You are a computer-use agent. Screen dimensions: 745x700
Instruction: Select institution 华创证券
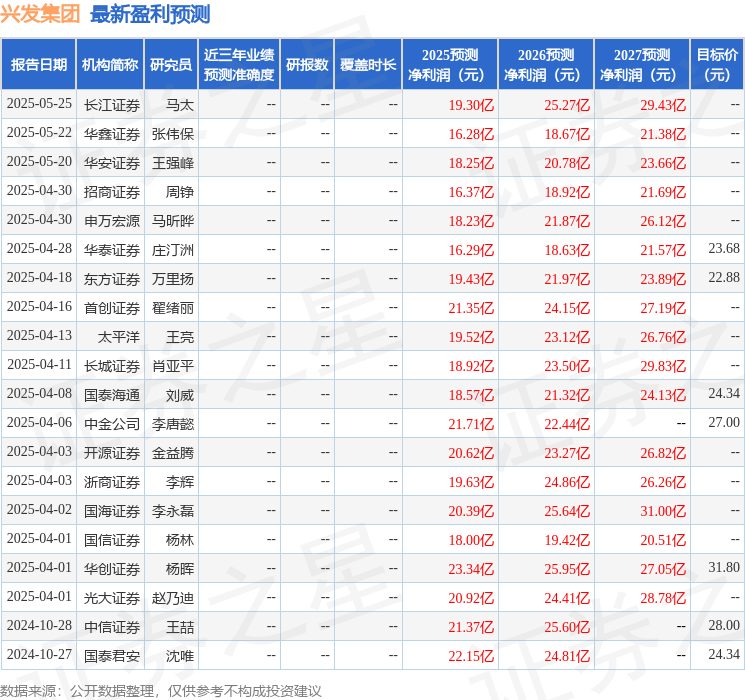coord(112,569)
